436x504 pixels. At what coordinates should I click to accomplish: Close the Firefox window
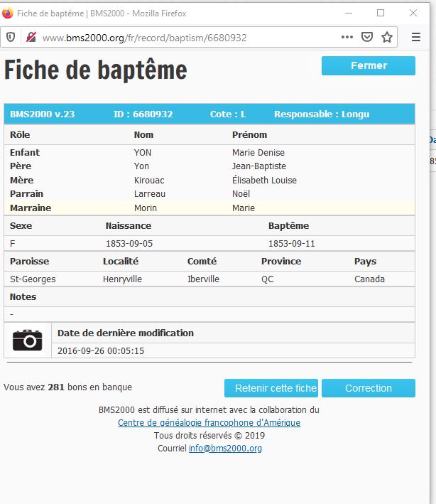click(x=413, y=14)
